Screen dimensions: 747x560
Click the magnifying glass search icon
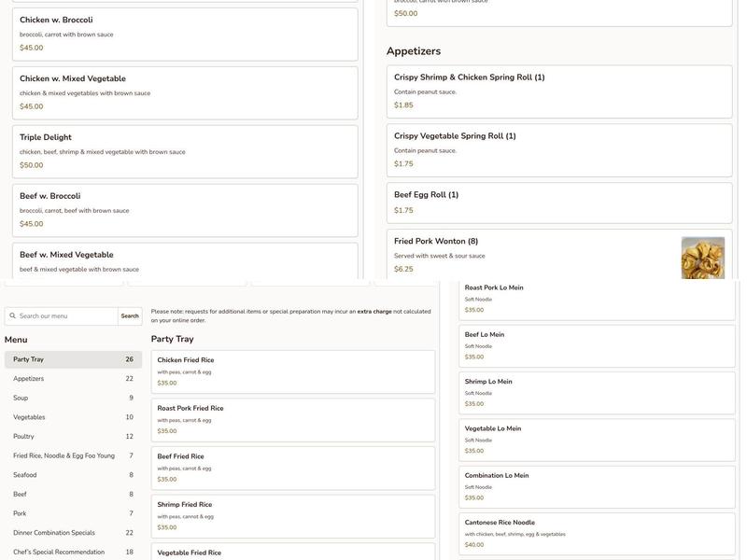13,316
